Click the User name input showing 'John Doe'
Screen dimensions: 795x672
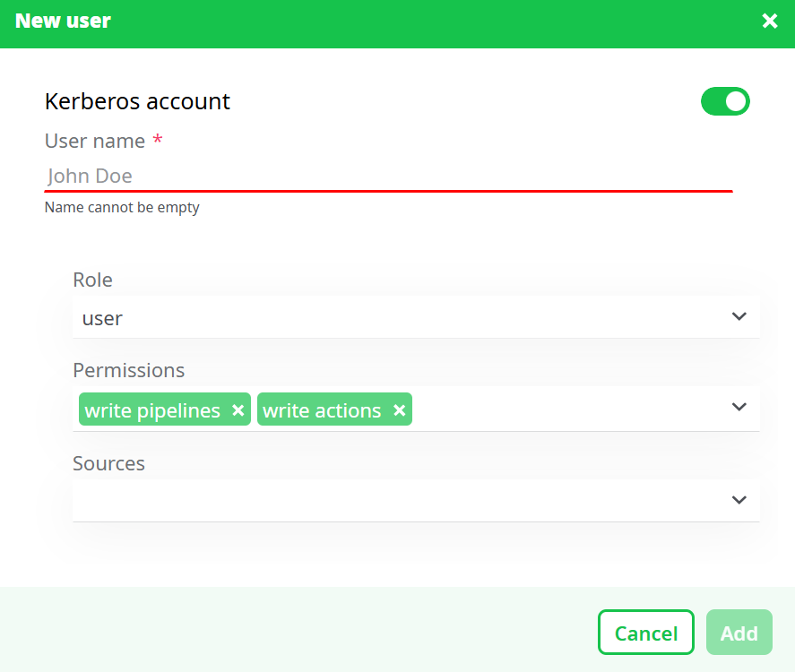point(385,176)
